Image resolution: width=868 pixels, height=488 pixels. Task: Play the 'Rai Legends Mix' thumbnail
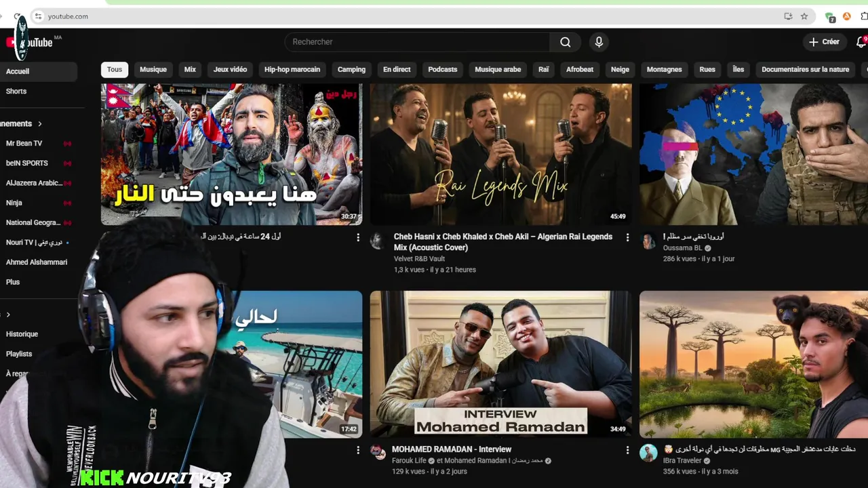pyautogui.click(x=500, y=154)
